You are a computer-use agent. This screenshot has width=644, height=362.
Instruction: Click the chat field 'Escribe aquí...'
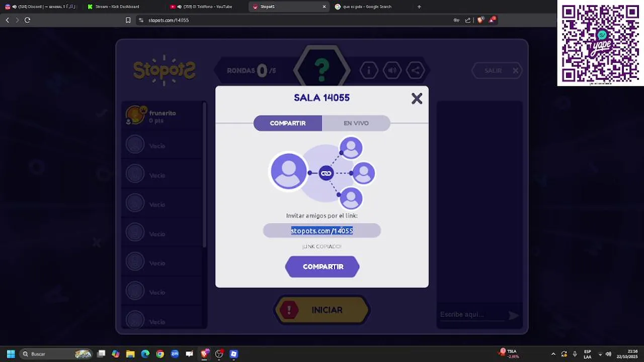tap(471, 315)
